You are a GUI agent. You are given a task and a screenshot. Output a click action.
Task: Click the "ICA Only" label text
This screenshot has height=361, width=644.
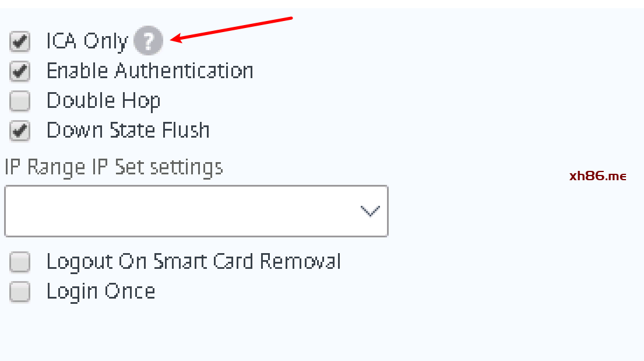click(x=86, y=41)
